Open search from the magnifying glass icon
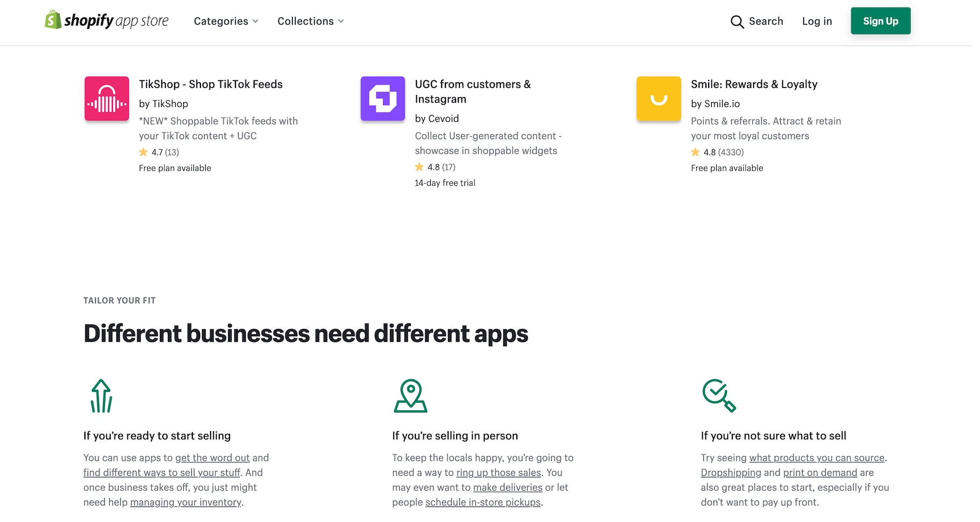 [x=737, y=22]
